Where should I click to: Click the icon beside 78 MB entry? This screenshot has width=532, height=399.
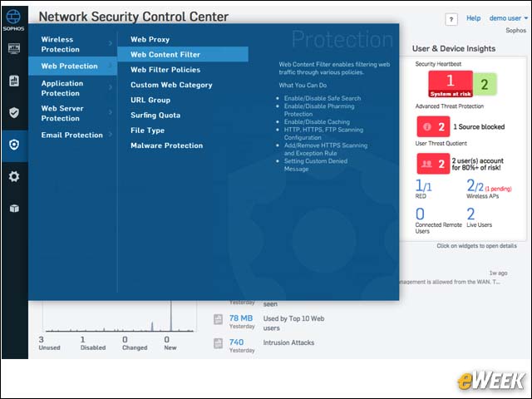pos(218,319)
